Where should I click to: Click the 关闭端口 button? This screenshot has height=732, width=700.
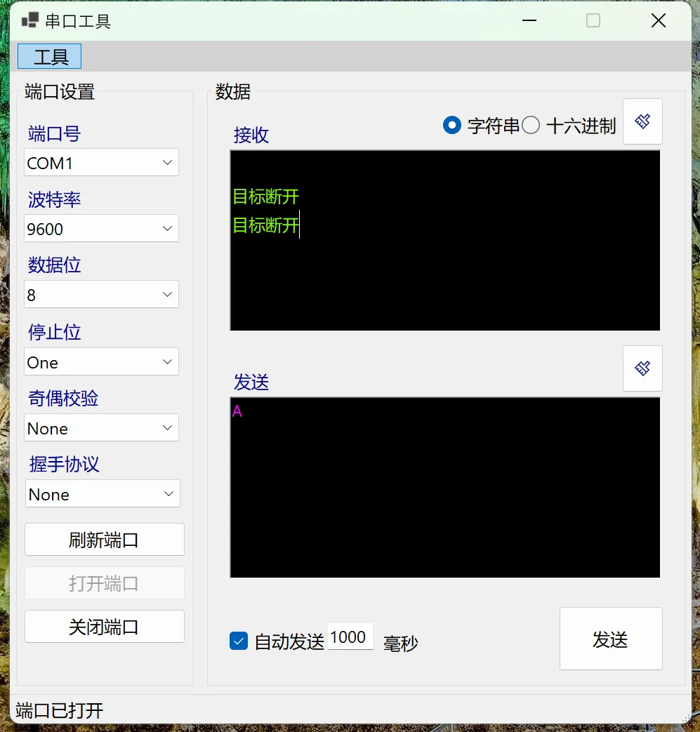[104, 627]
